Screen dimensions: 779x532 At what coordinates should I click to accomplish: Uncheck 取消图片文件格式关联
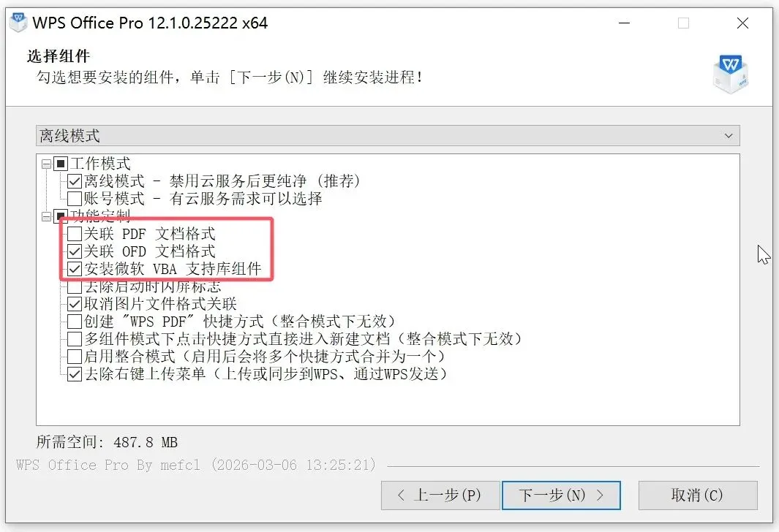point(75,304)
